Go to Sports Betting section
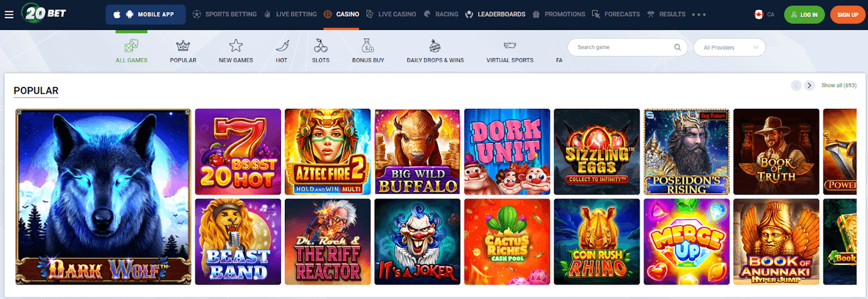 tap(225, 14)
